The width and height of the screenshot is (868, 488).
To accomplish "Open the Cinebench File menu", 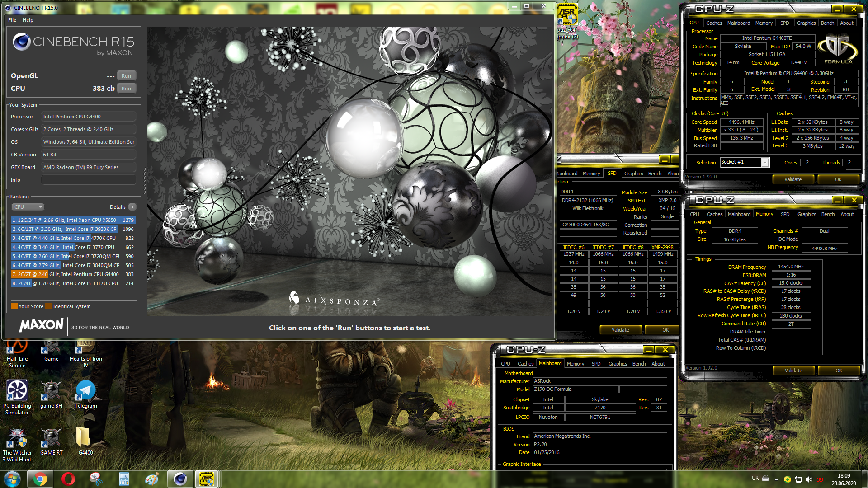I will (12, 20).
